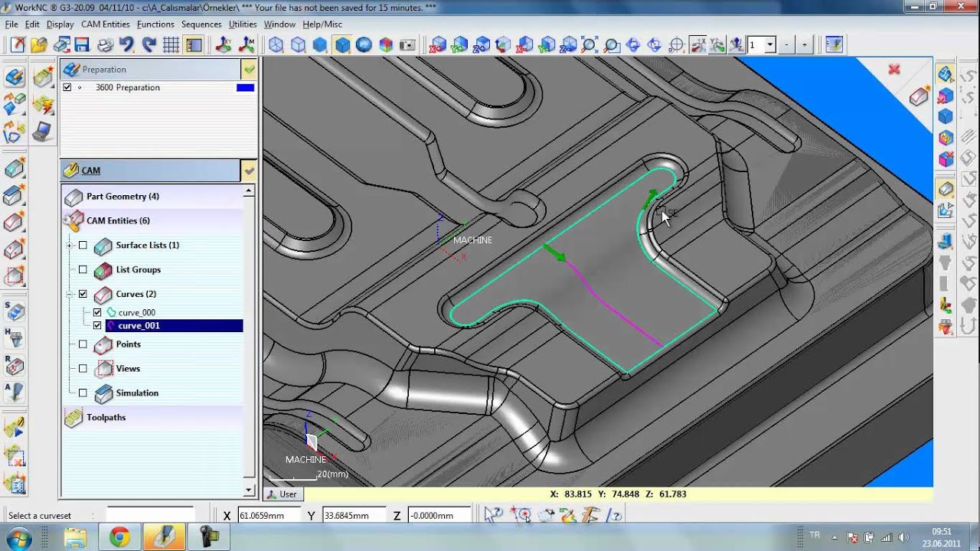Click the New file icon in toolbar
This screenshot has width=980, height=551.
pyautogui.click(x=17, y=45)
